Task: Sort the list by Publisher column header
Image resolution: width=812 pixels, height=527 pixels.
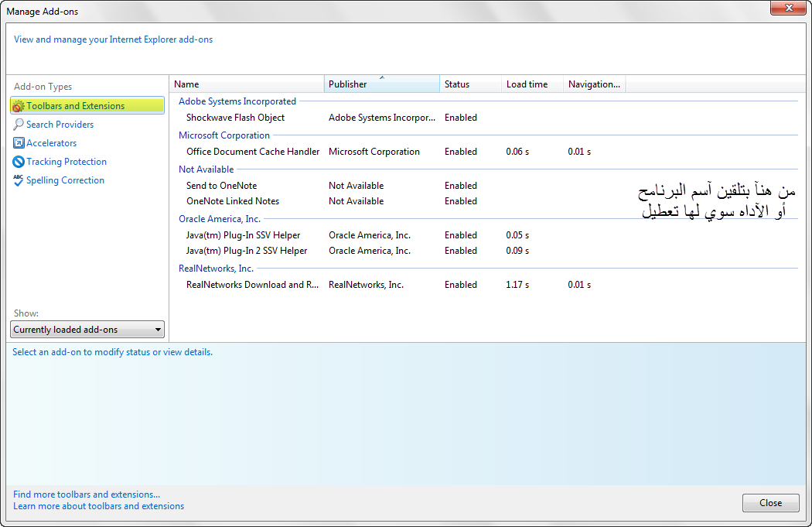Action: click(382, 84)
